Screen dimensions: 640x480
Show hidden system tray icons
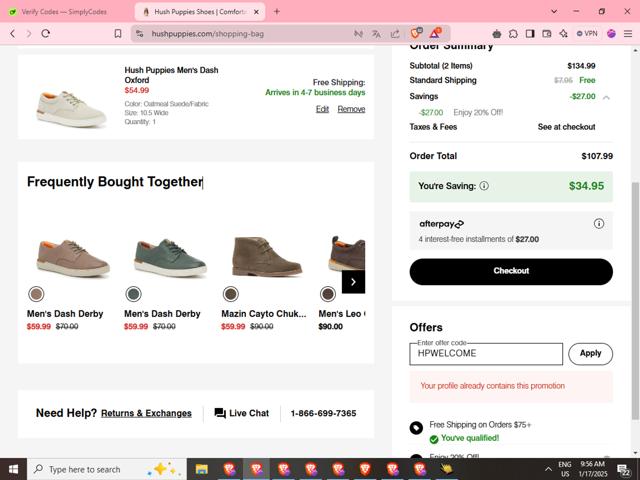548,469
